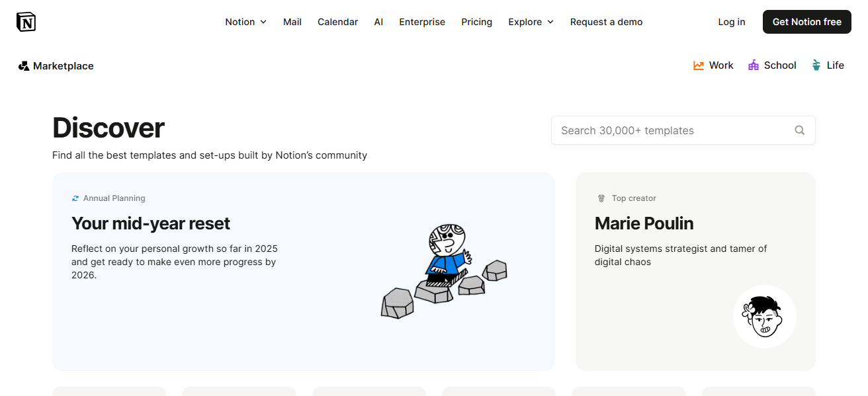Click the Top creator label
The width and height of the screenshot is (868, 396).
(634, 198)
